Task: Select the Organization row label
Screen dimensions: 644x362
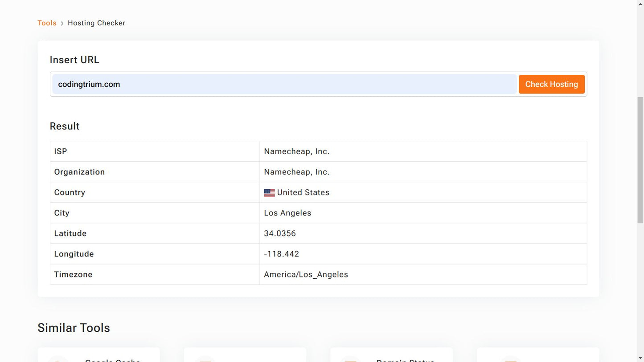Action: 79,172
